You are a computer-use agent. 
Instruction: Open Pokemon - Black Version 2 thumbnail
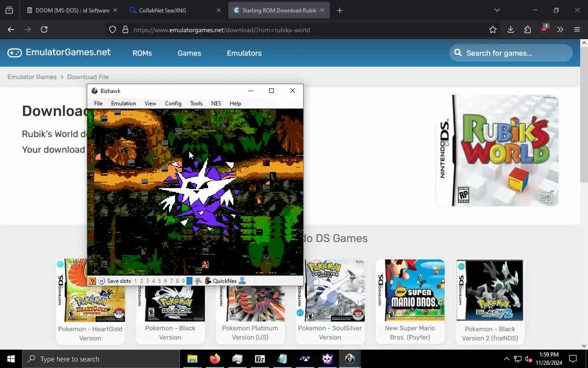(x=490, y=290)
